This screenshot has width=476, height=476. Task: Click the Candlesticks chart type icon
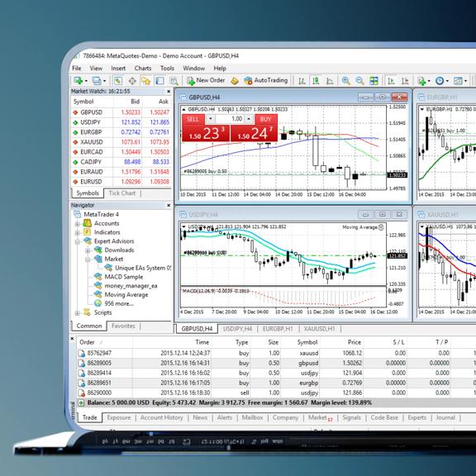tap(316, 81)
